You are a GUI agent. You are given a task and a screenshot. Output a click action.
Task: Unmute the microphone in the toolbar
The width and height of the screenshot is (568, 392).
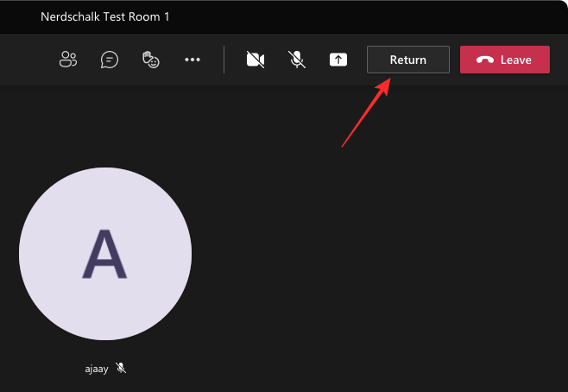tap(296, 60)
